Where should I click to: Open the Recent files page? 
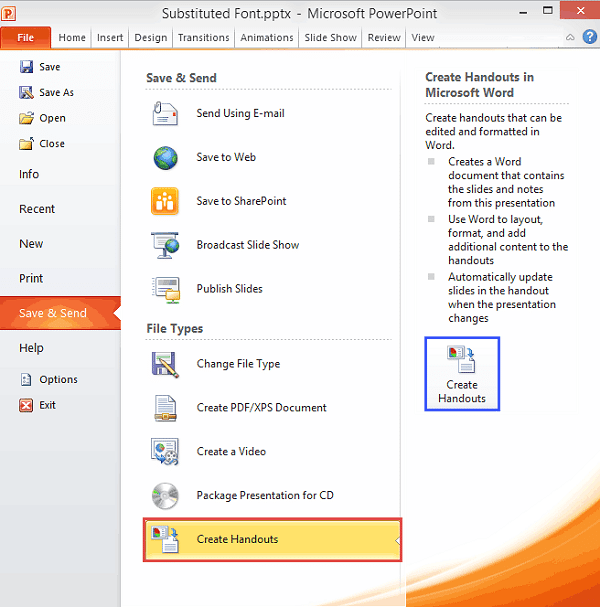point(37,209)
